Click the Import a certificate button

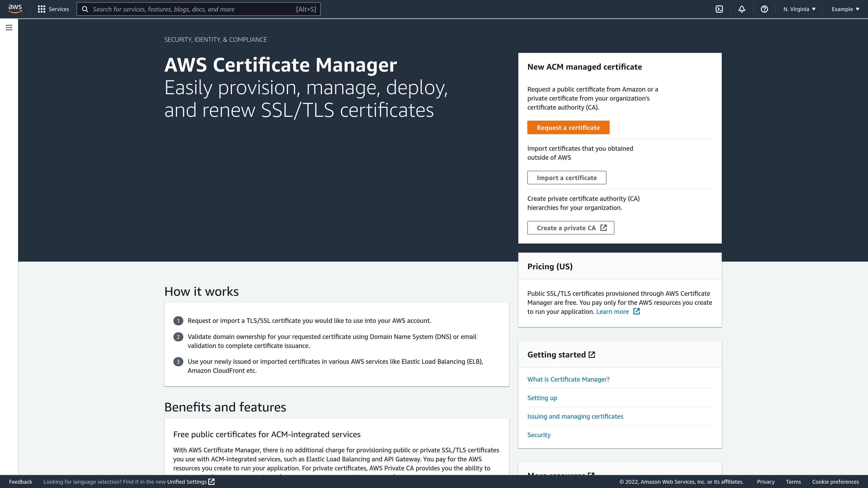[x=566, y=178]
